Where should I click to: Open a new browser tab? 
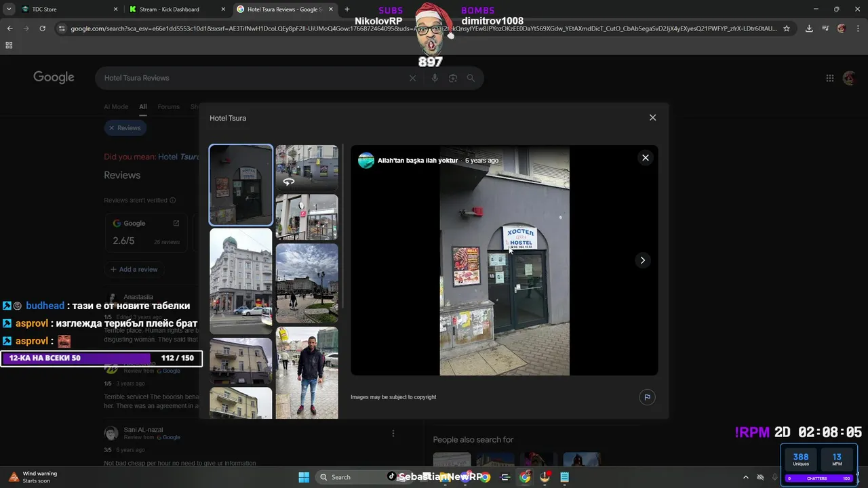(347, 9)
